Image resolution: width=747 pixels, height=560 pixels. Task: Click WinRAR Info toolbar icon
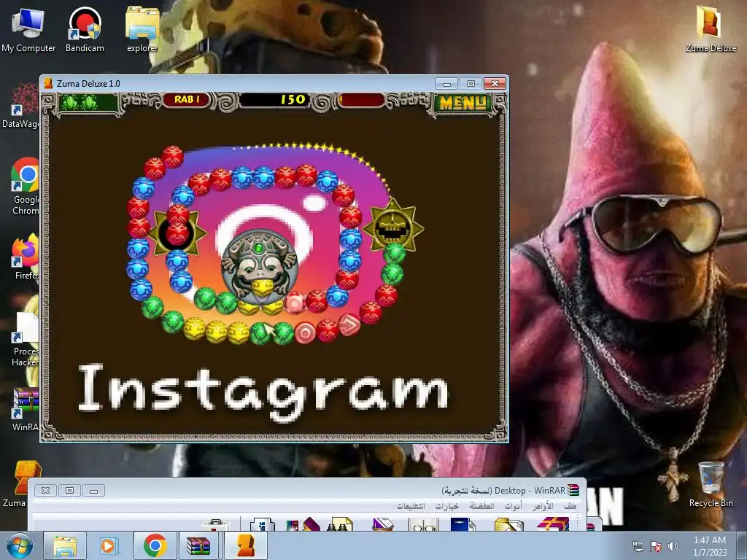coord(263,524)
